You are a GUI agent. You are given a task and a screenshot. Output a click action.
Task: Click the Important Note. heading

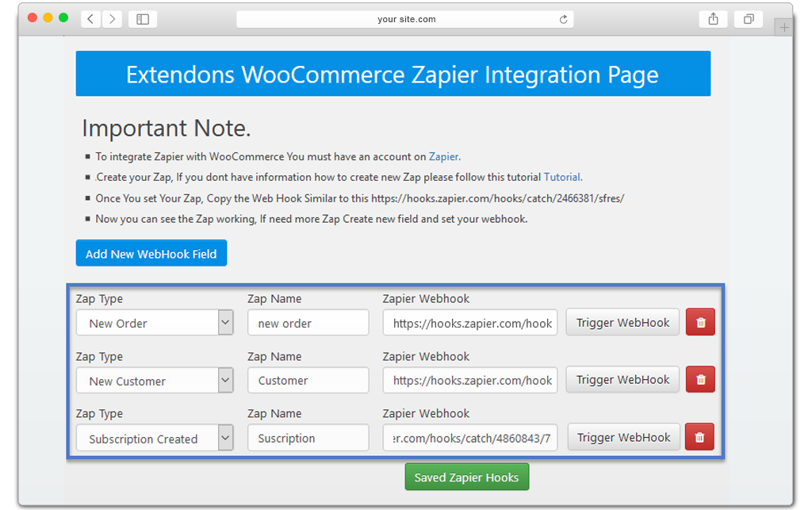coord(167,128)
